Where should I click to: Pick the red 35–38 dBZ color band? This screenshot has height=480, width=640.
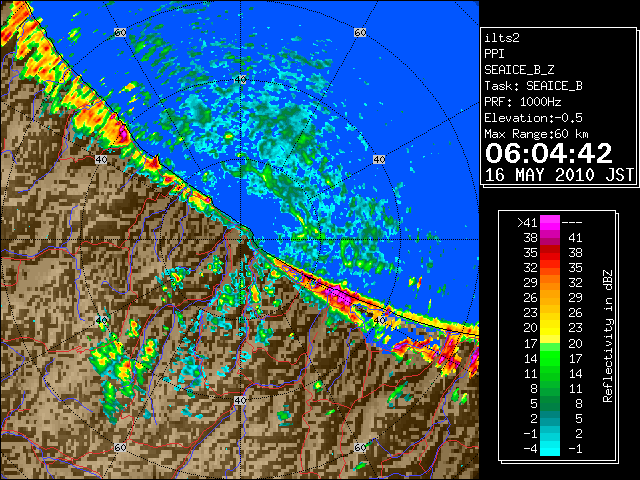click(x=550, y=253)
